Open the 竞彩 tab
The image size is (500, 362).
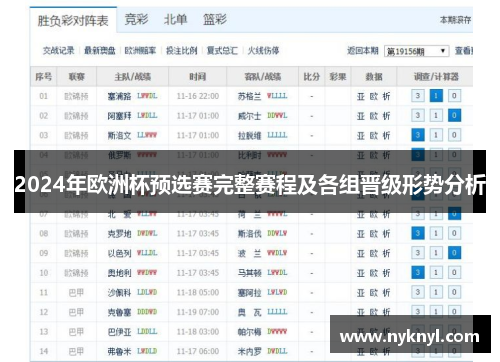pyautogui.click(x=136, y=19)
